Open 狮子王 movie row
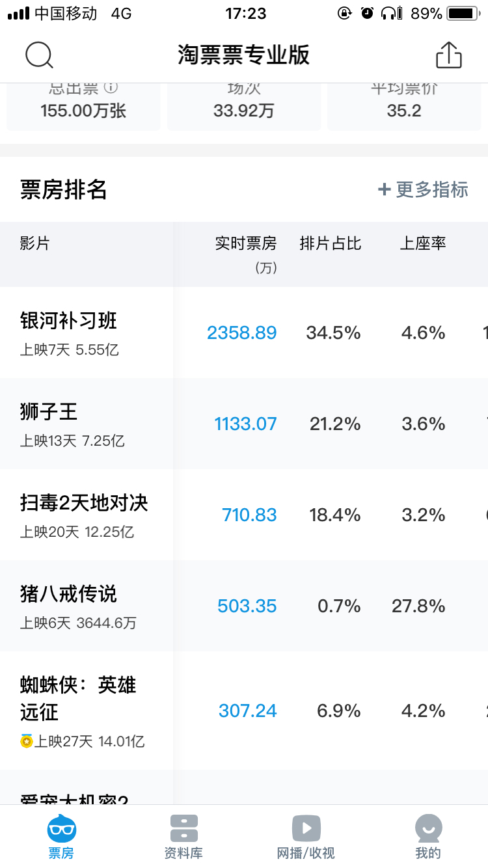488x868 pixels. (x=49, y=412)
